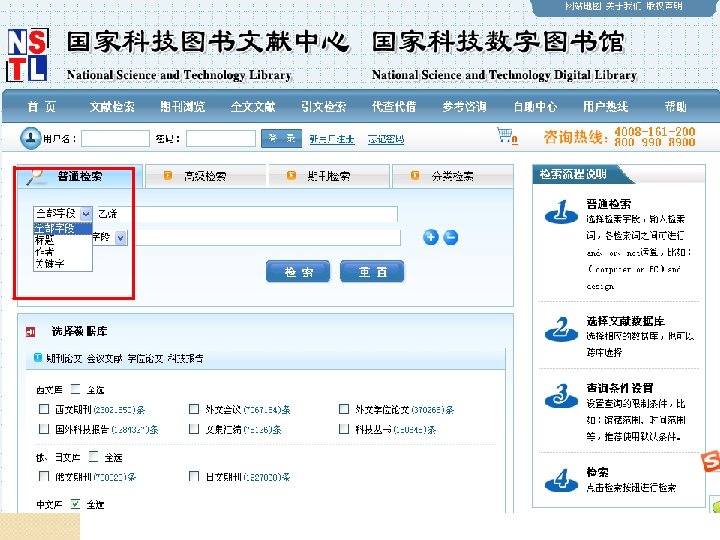The width and height of the screenshot is (720, 540).
Task: Switch to 普通检索 tab
Action: pos(79,176)
